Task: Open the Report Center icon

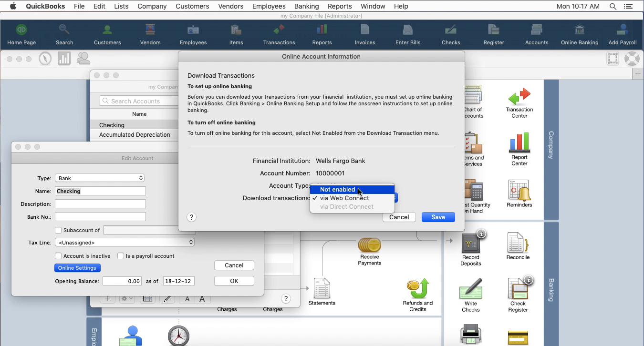Action: [519, 150]
